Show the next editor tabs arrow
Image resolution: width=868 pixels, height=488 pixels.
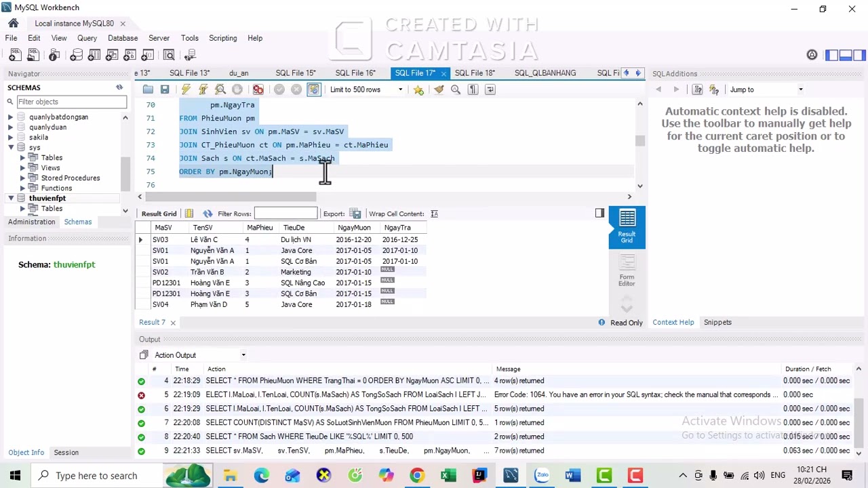tap(638, 73)
